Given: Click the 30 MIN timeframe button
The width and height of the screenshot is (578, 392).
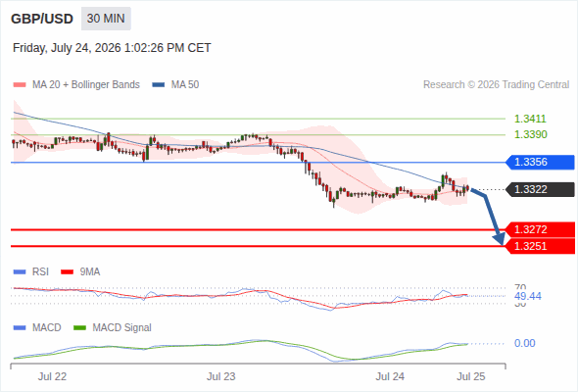Looking at the screenshot, I should [x=106, y=19].
